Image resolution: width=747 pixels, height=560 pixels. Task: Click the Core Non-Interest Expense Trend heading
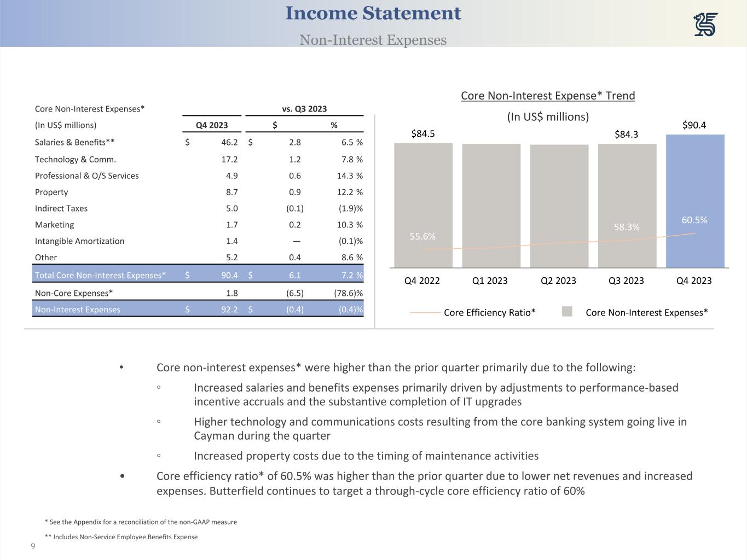coord(548,96)
